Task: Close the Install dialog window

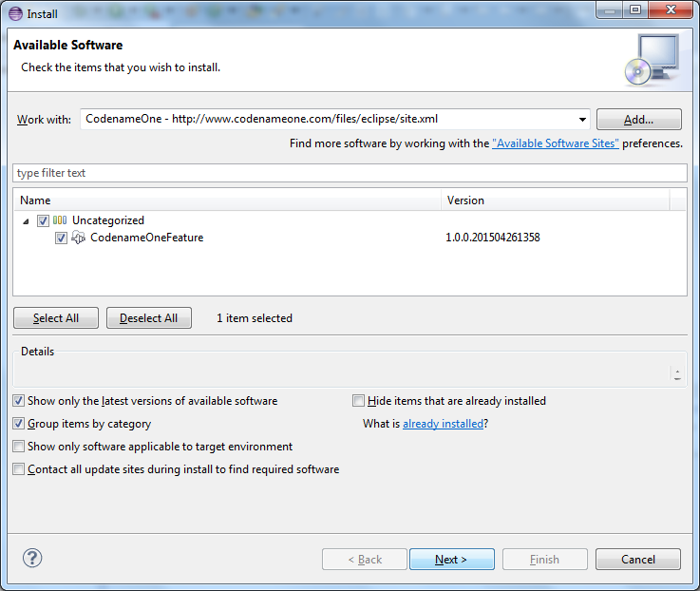Action: click(671, 10)
